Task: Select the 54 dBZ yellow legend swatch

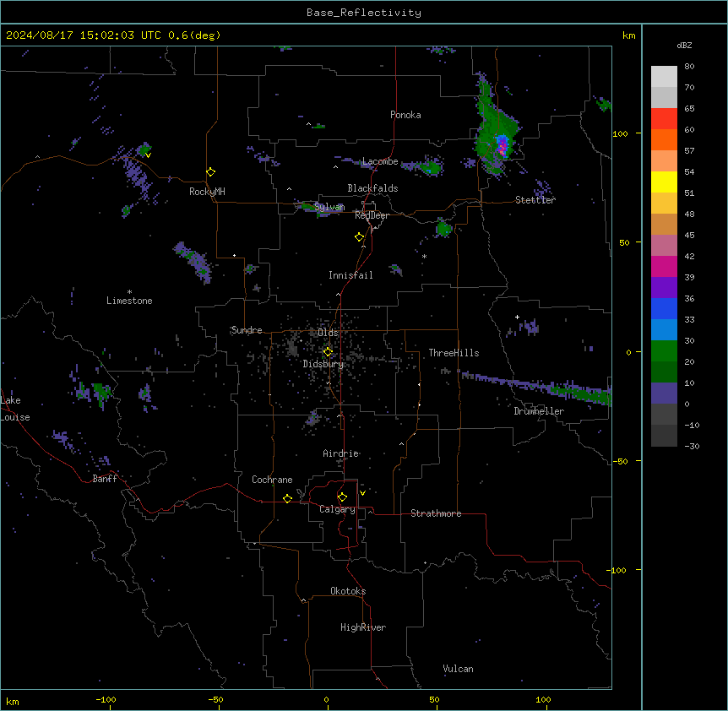Action: (664, 182)
